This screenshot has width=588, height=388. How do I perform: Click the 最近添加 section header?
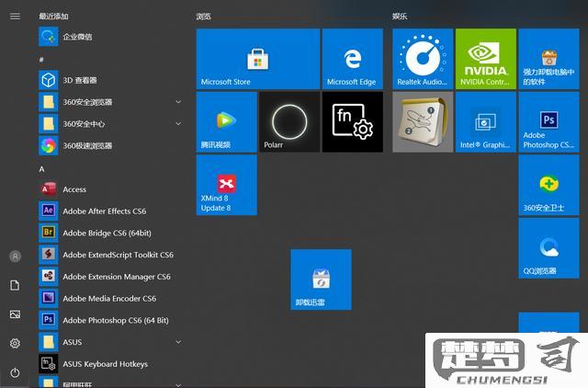click(x=53, y=17)
